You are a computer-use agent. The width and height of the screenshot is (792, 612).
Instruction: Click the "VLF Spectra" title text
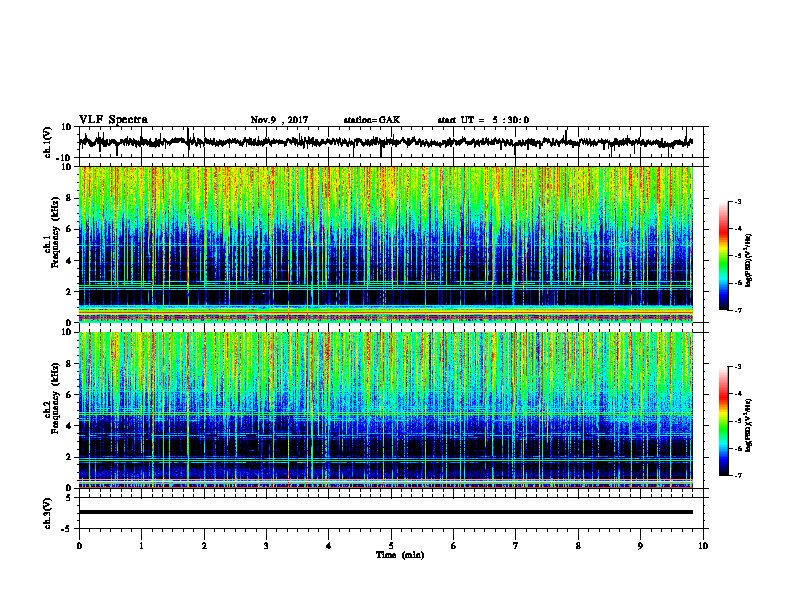point(113,120)
